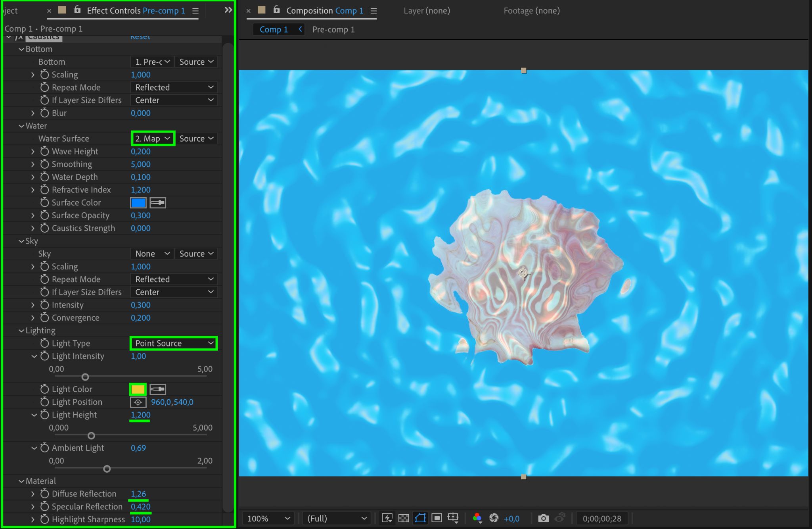This screenshot has height=529, width=812.
Task: Open the show channel RGB icon
Action: click(477, 518)
